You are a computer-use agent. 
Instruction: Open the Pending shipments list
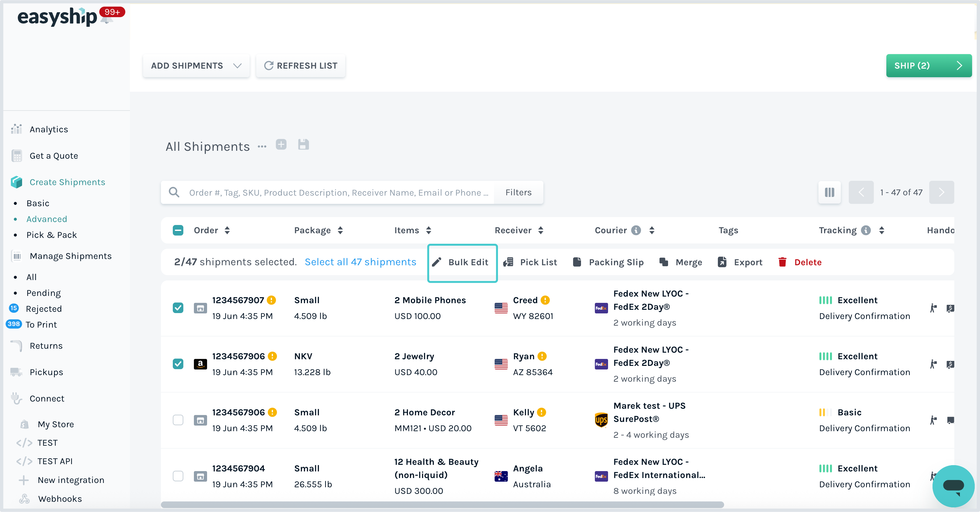[44, 293]
